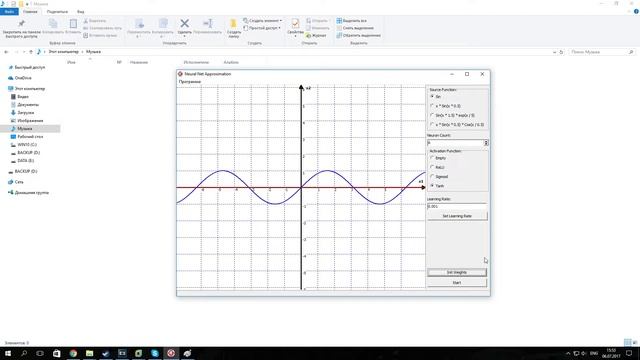Switch to the Поделиться ribbon tab

(x=57, y=11)
